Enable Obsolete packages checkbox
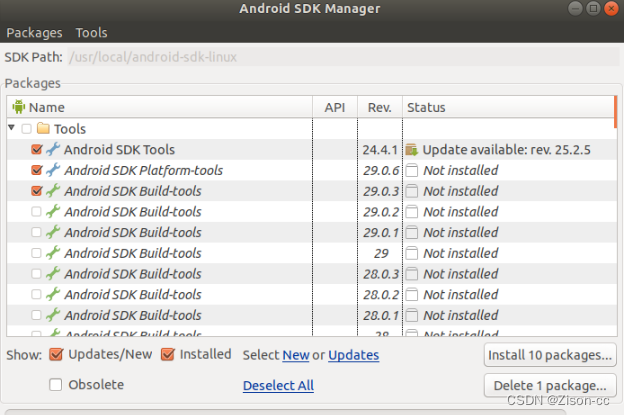This screenshot has width=625, height=415. click(x=55, y=385)
